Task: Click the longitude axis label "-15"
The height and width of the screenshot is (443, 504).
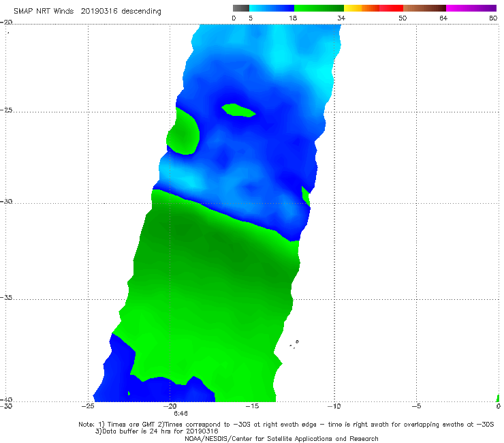Action: click(252, 406)
